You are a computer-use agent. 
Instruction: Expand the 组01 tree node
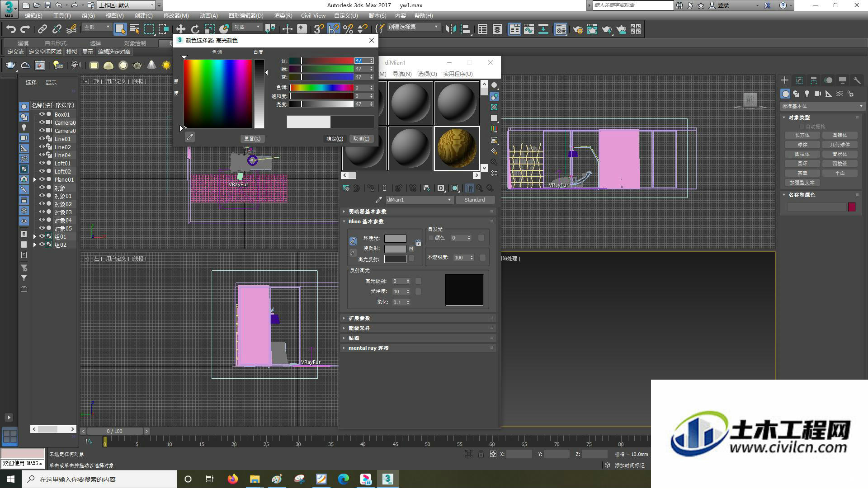(35, 236)
